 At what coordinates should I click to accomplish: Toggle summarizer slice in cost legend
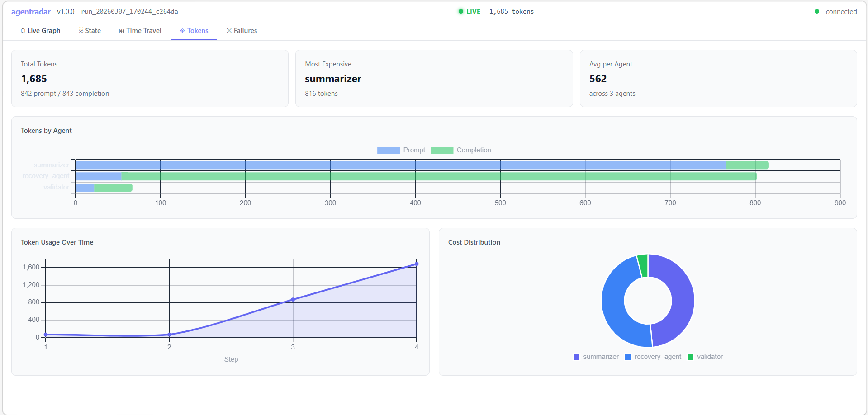[x=596, y=357]
